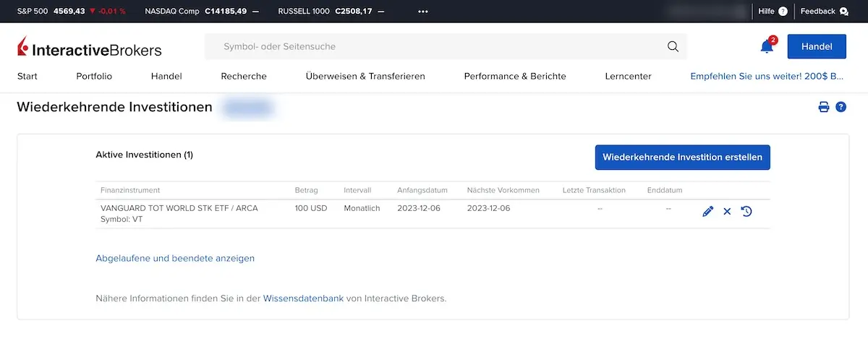Click the Nächste Vorkommen column header
Screen dimensions: 868x344
coord(503,191)
